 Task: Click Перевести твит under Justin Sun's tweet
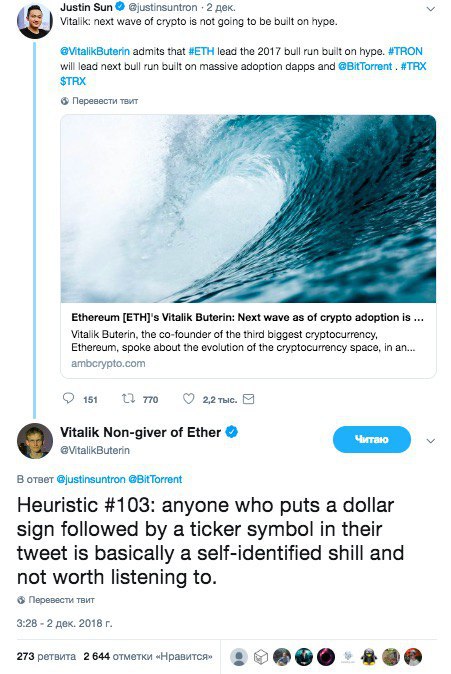(99, 101)
